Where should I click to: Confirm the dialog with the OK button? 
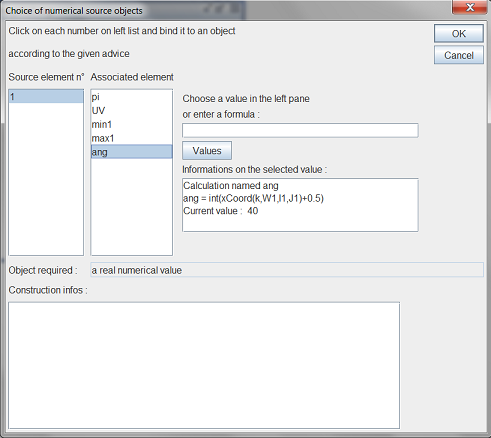[459, 34]
